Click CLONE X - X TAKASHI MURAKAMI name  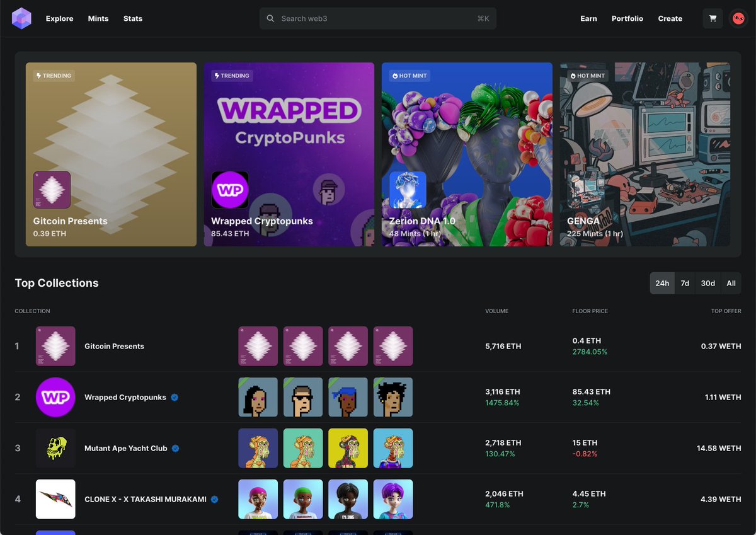(146, 499)
